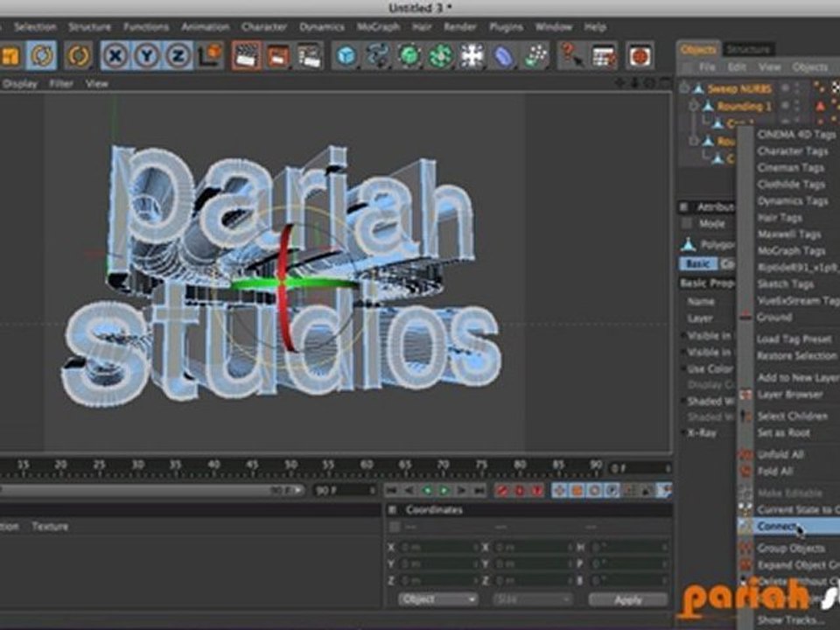Click the timeline ruler at frame 50

pos(290,465)
